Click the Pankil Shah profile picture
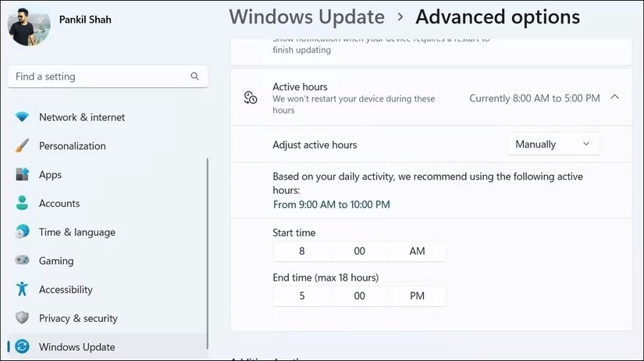The width and height of the screenshot is (644, 361). point(29,23)
